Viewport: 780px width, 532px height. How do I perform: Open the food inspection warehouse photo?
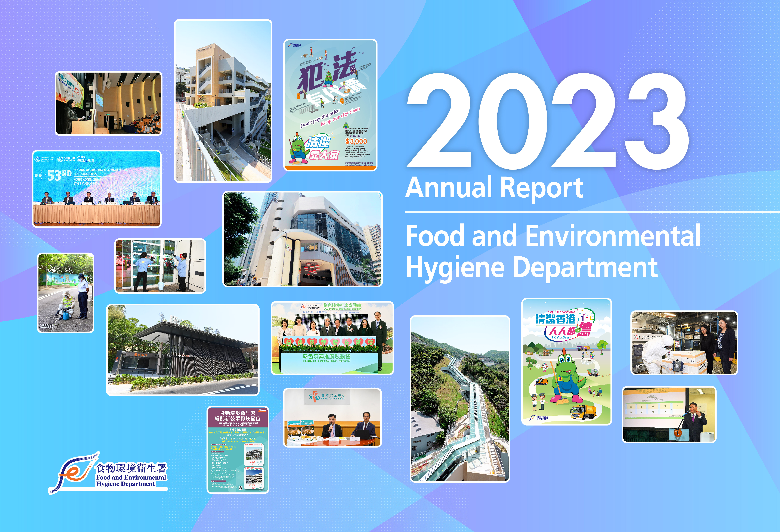coord(684,343)
